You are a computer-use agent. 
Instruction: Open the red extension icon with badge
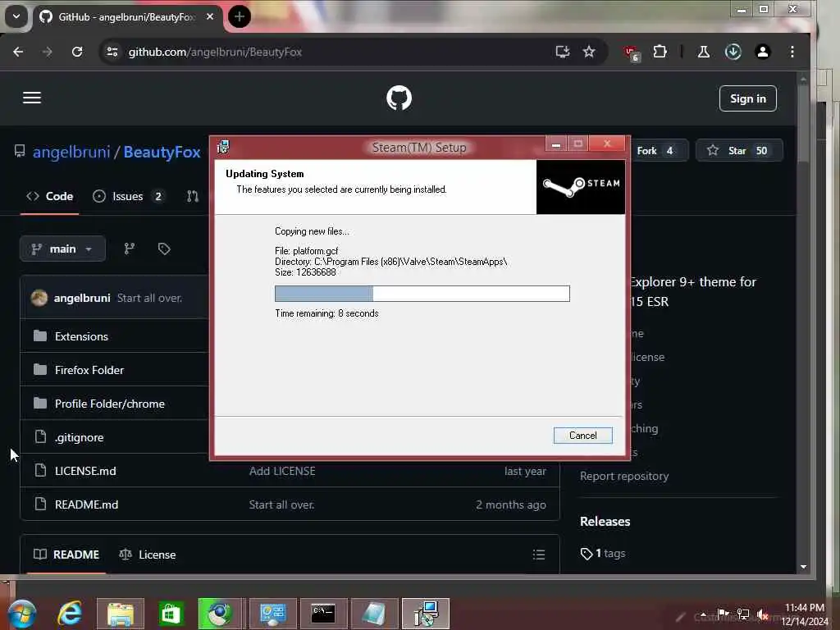pyautogui.click(x=632, y=53)
